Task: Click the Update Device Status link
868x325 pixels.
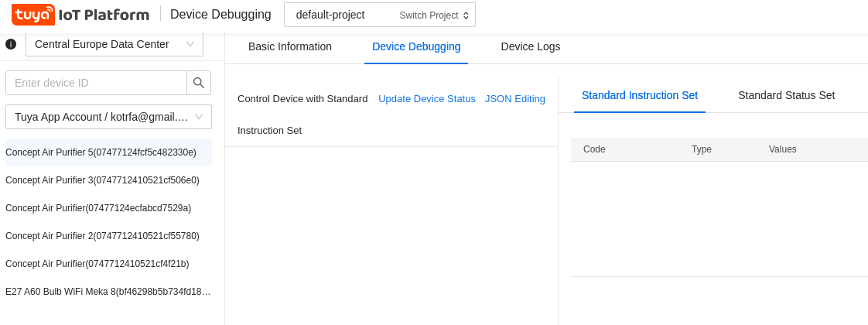Action: point(427,99)
